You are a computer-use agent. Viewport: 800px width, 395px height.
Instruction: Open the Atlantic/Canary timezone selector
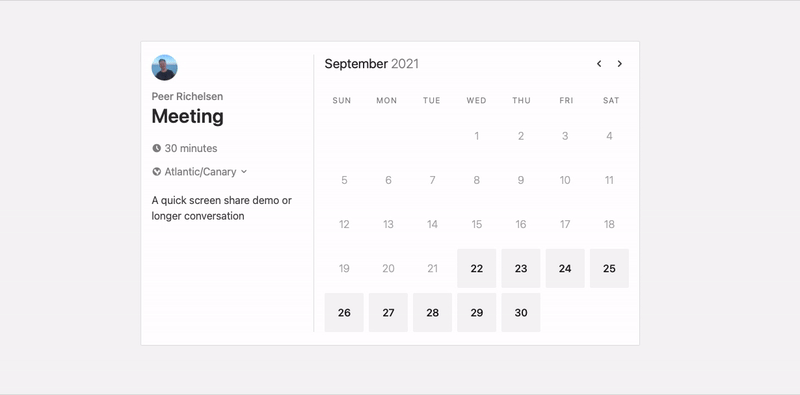(x=200, y=172)
